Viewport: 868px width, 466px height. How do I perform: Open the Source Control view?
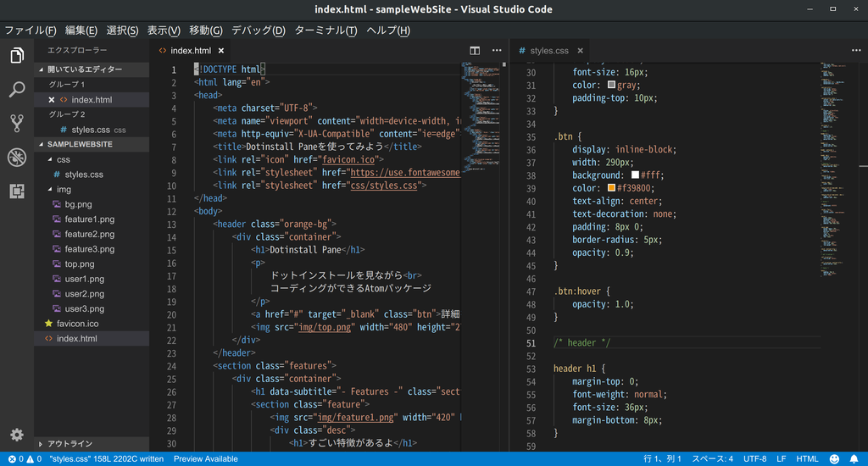[x=17, y=123]
